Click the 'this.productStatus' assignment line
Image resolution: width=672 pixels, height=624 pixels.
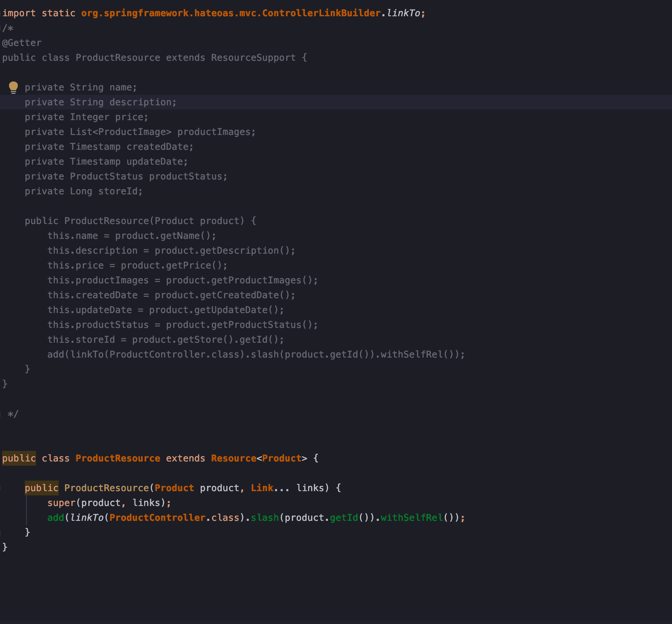click(x=182, y=325)
